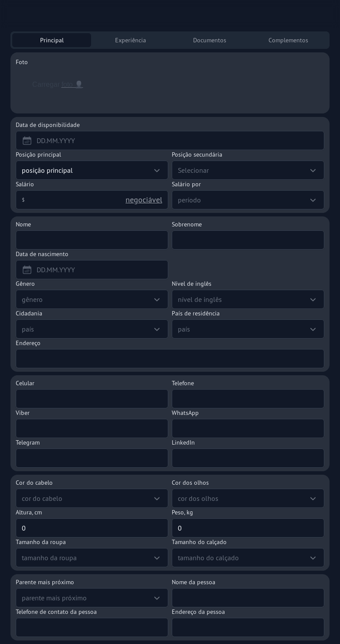The image size is (340, 644).
Task: Click calendar icon in Data de nascimento
Action: pos(27,270)
